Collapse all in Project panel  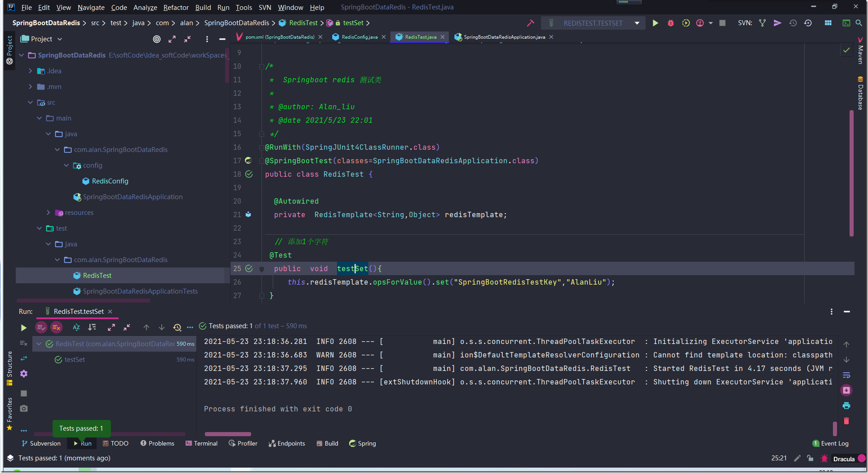coord(187,39)
